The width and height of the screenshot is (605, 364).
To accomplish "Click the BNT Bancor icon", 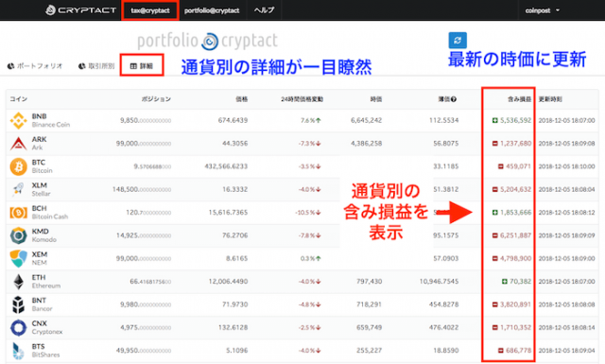I will 18,304.
